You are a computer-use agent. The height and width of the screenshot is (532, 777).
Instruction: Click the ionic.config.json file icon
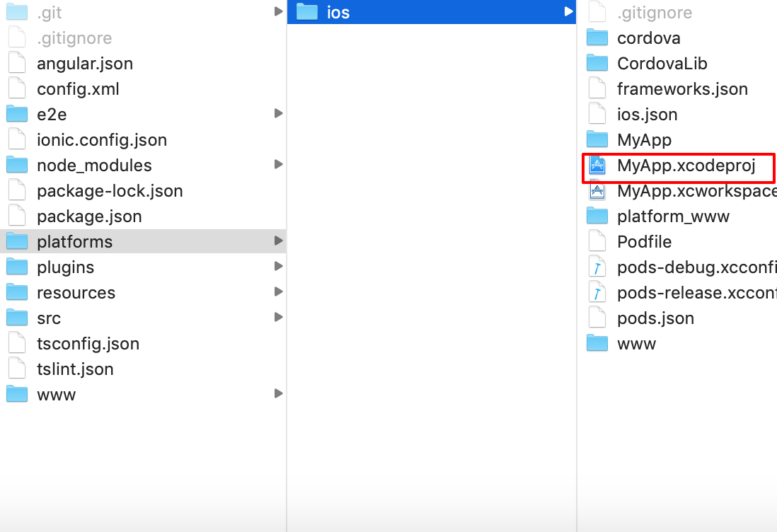point(17,139)
